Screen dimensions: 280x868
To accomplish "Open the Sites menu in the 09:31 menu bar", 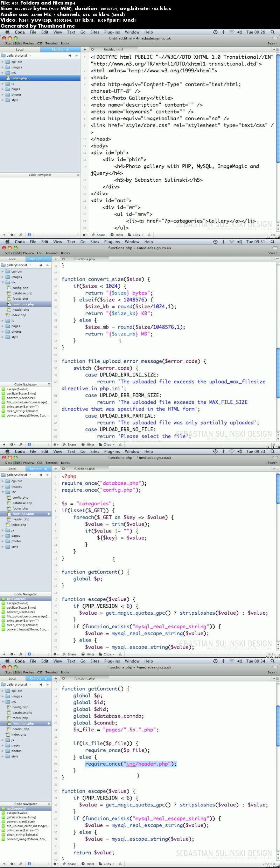I will (x=95, y=242).
